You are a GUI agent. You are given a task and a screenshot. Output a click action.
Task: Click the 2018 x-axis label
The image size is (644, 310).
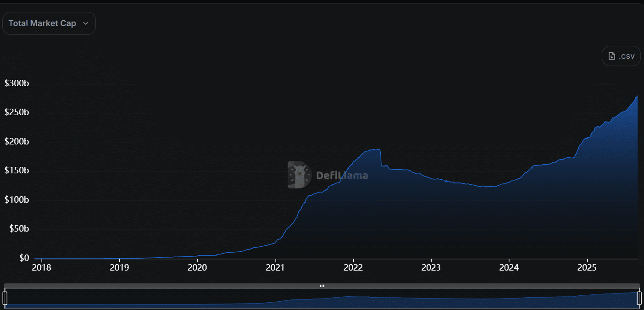point(41,267)
